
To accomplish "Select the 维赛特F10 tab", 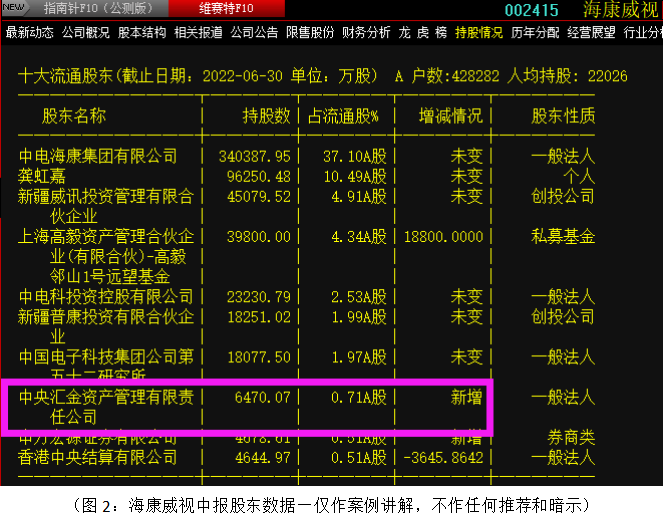I will click(x=226, y=8).
